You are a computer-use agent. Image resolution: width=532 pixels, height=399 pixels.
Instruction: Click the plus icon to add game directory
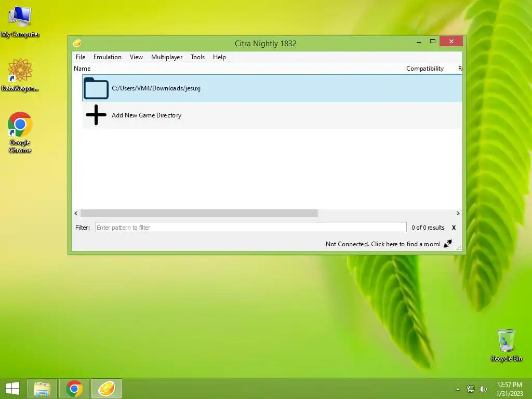96,115
